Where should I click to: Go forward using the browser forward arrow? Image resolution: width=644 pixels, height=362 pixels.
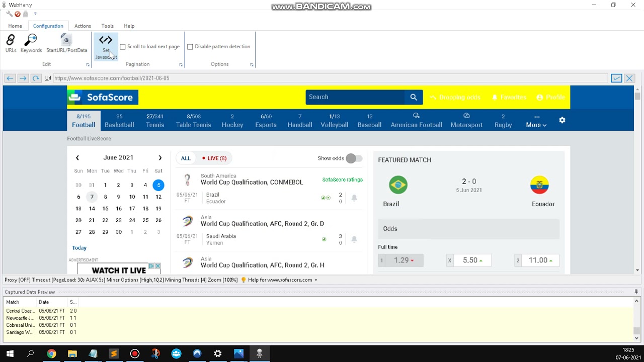point(23,78)
